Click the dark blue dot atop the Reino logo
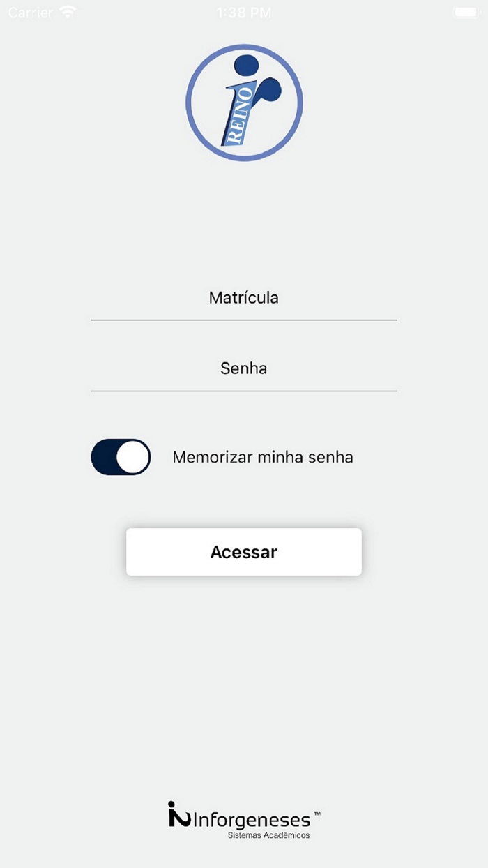The image size is (488, 868). tap(245, 65)
